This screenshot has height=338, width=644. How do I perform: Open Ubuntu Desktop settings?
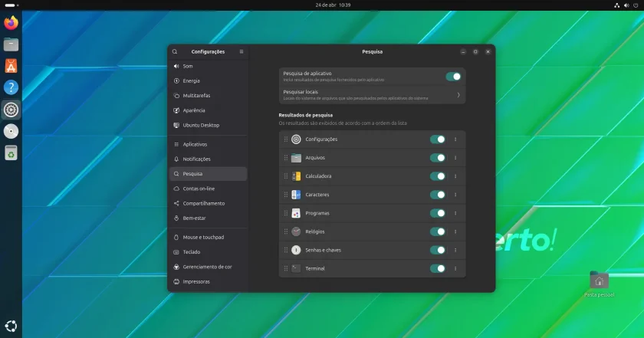pyautogui.click(x=209, y=125)
